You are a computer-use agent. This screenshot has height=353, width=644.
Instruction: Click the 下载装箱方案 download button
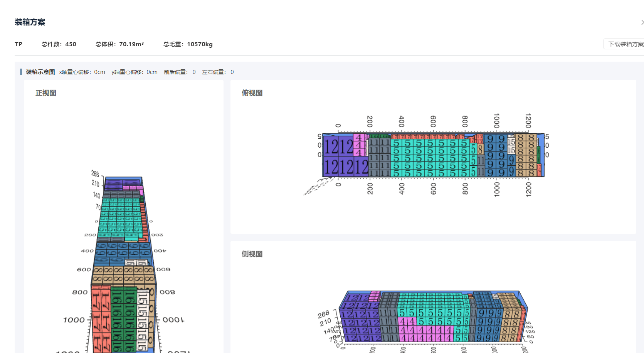click(x=624, y=44)
